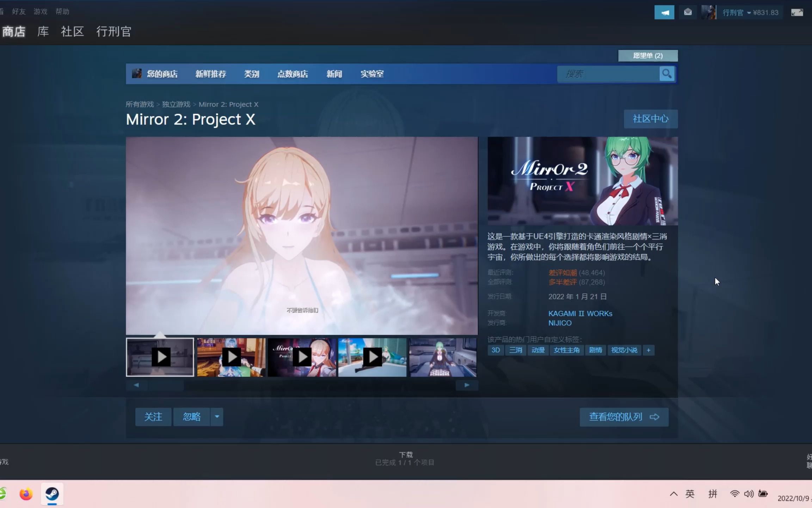Open the inbox envelope icon

pos(688,13)
